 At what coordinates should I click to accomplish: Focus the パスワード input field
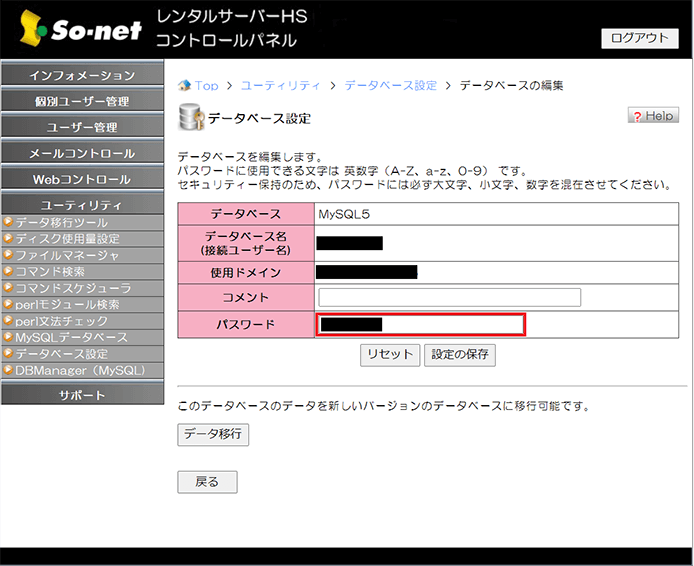point(420,324)
